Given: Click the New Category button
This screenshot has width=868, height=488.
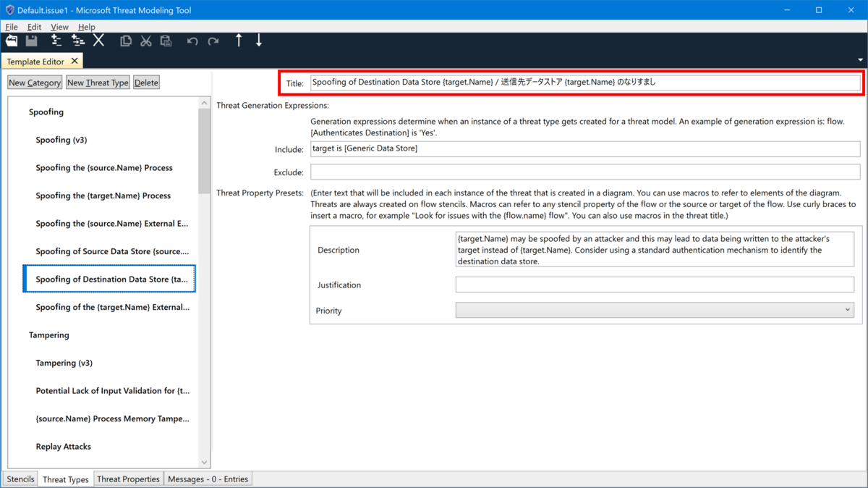Looking at the screenshot, I should (x=35, y=83).
